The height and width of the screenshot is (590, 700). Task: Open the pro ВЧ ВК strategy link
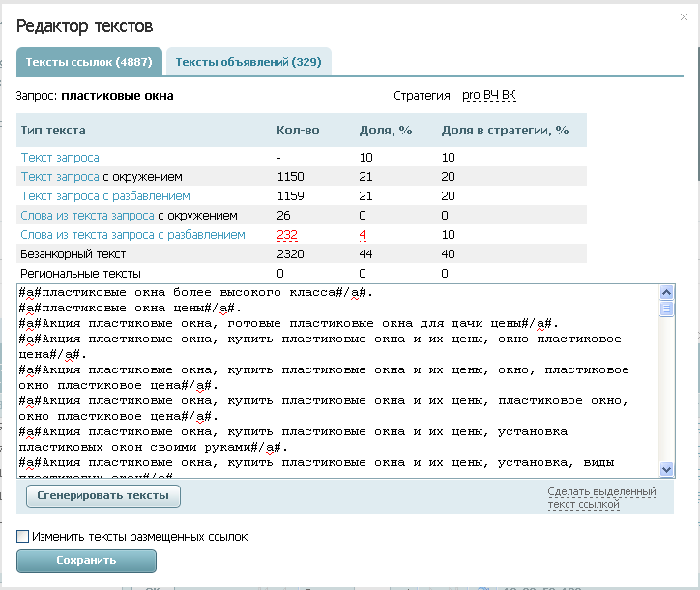488,96
